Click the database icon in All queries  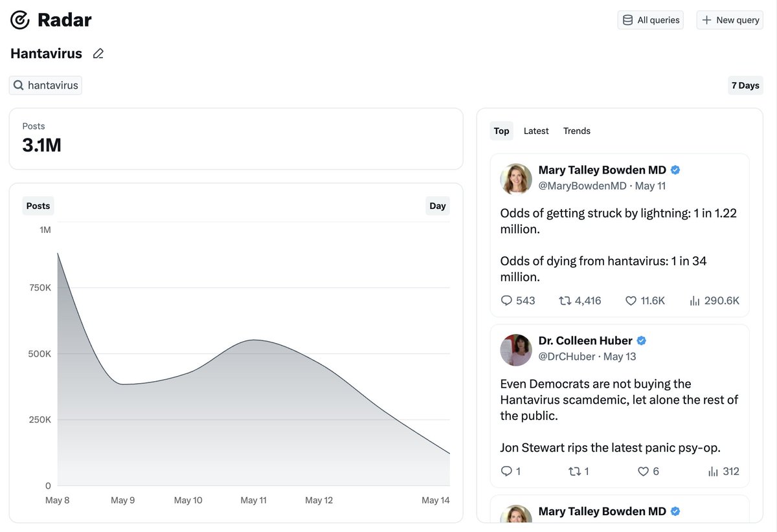click(x=627, y=20)
